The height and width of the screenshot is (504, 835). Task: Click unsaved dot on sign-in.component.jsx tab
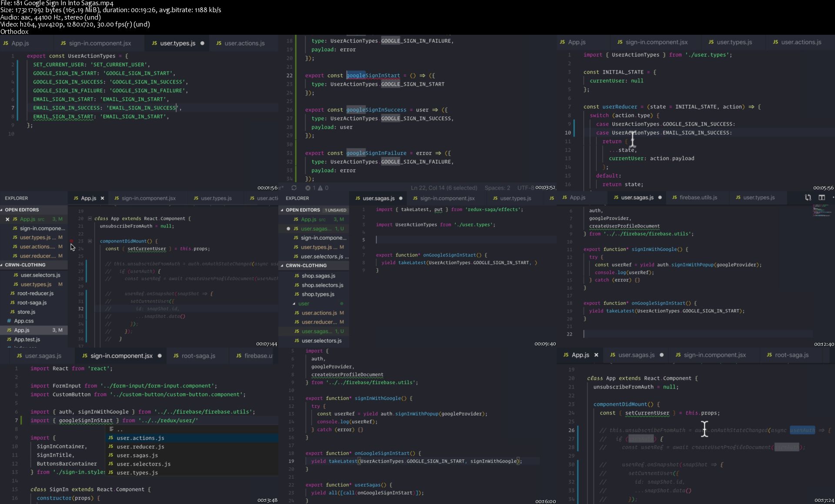point(160,356)
